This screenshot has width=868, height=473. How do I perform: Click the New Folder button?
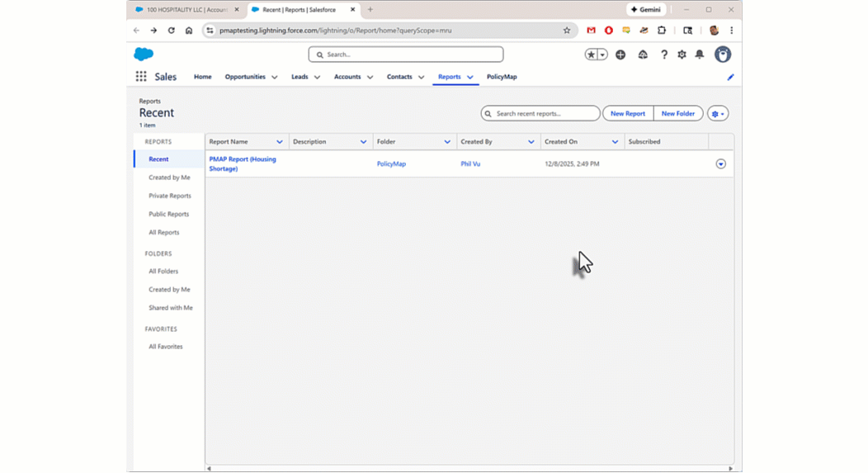click(x=678, y=114)
